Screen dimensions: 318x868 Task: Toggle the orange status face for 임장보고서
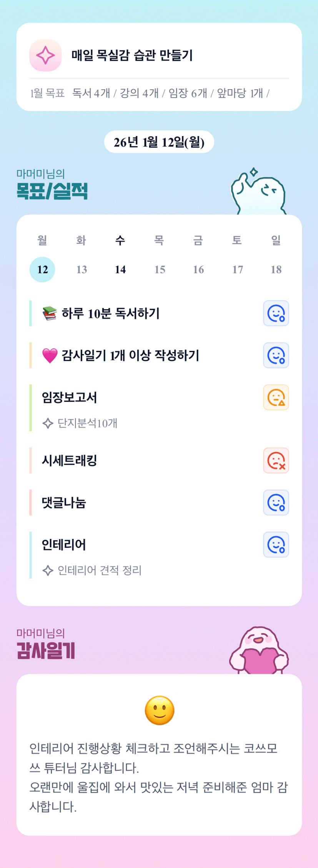click(276, 397)
